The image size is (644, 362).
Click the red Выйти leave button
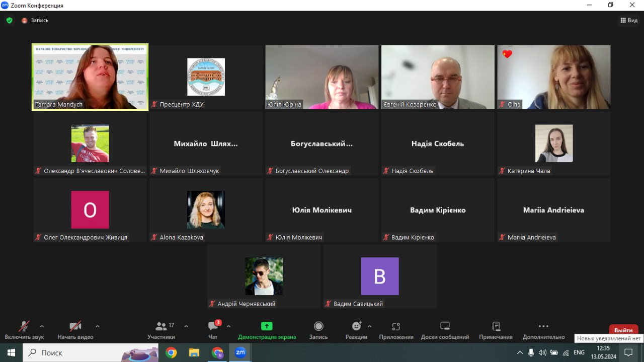(x=623, y=330)
